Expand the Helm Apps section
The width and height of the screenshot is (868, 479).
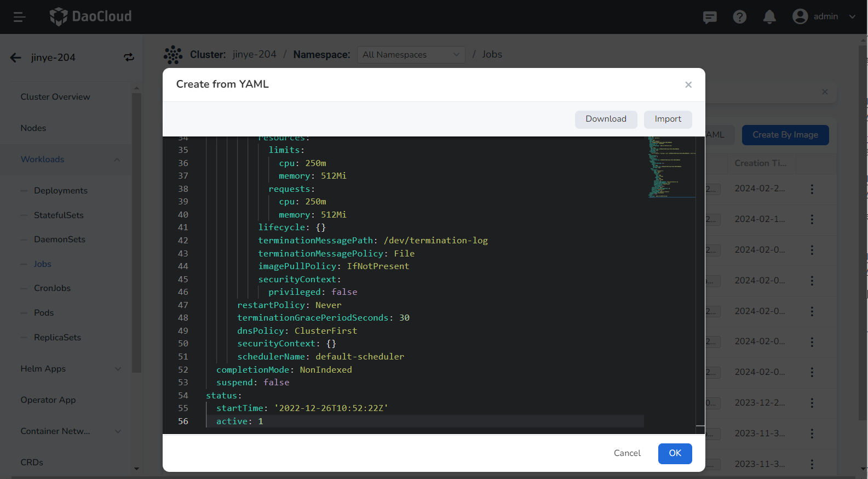[x=118, y=369]
